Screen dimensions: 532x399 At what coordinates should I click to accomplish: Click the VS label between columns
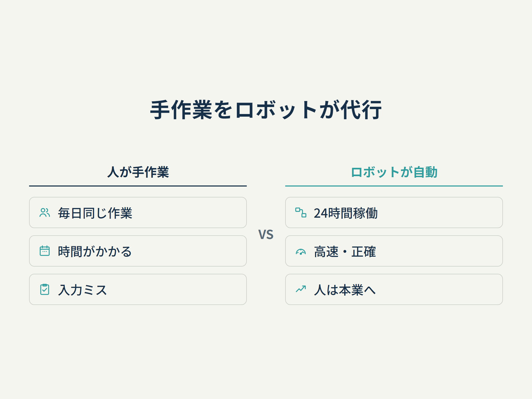(266, 235)
